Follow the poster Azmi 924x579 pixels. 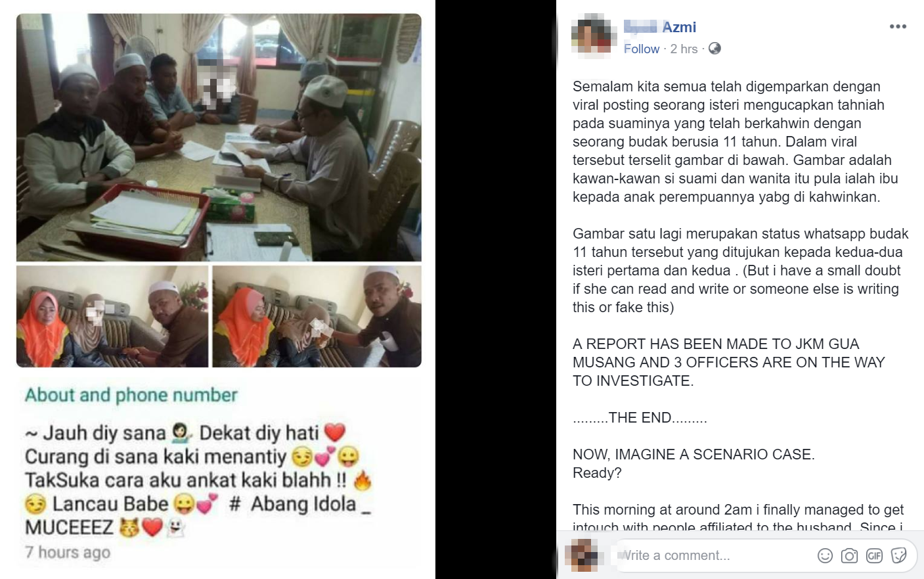coord(641,49)
